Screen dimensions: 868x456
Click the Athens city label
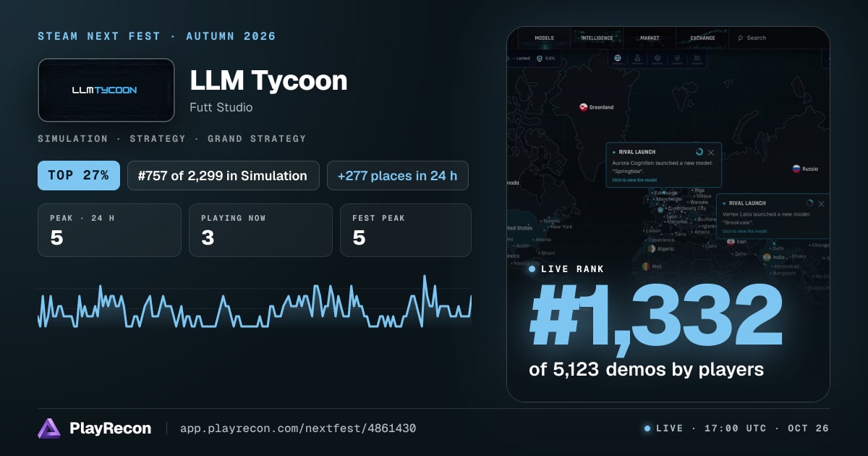click(x=702, y=232)
